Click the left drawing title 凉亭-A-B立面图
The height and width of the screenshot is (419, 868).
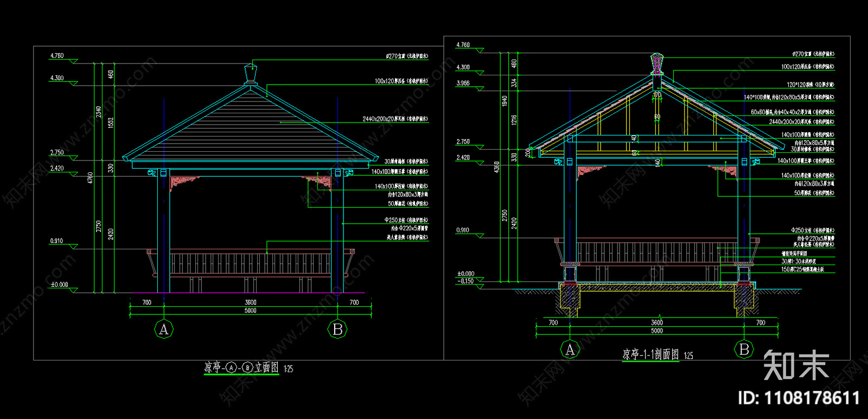241,368
